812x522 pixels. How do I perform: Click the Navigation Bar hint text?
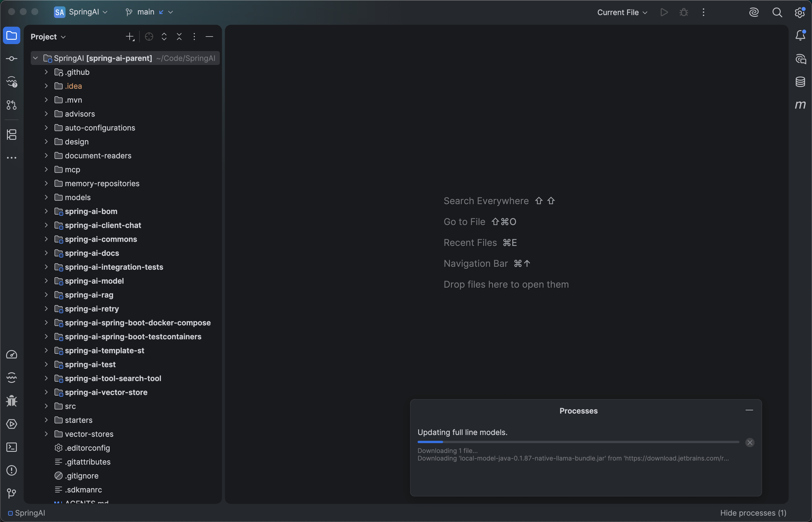click(476, 263)
